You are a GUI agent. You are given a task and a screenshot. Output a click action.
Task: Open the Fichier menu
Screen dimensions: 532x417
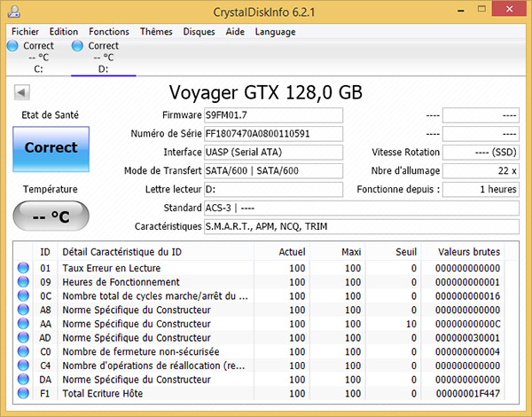[x=25, y=32]
